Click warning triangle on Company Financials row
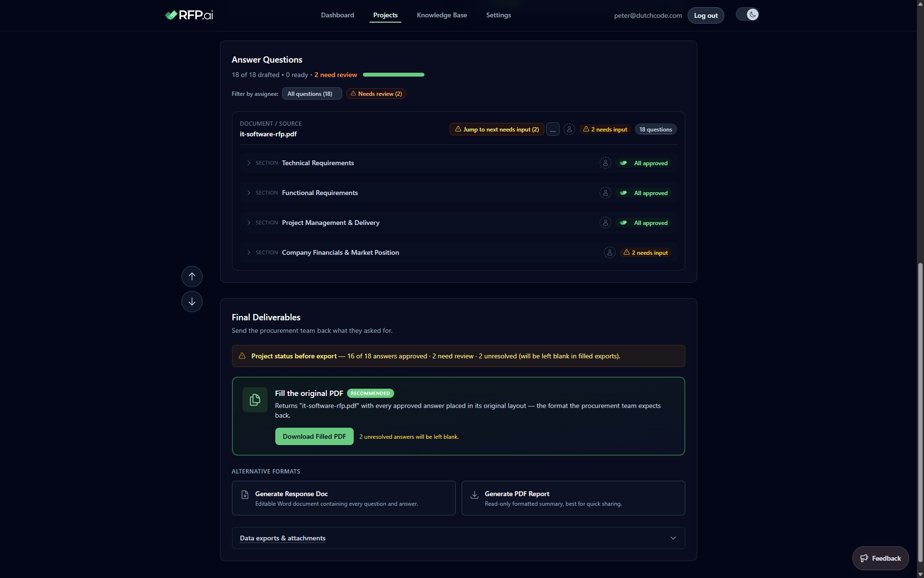The height and width of the screenshot is (578, 924). pos(627,252)
